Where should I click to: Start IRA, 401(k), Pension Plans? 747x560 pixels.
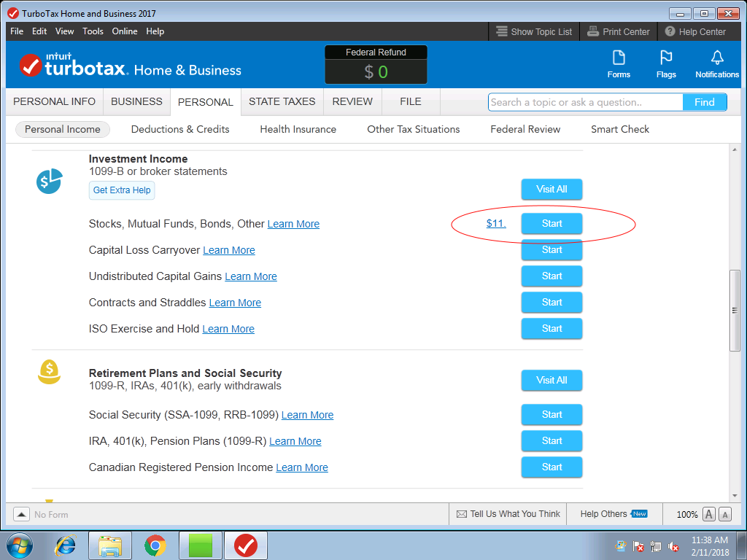click(551, 441)
